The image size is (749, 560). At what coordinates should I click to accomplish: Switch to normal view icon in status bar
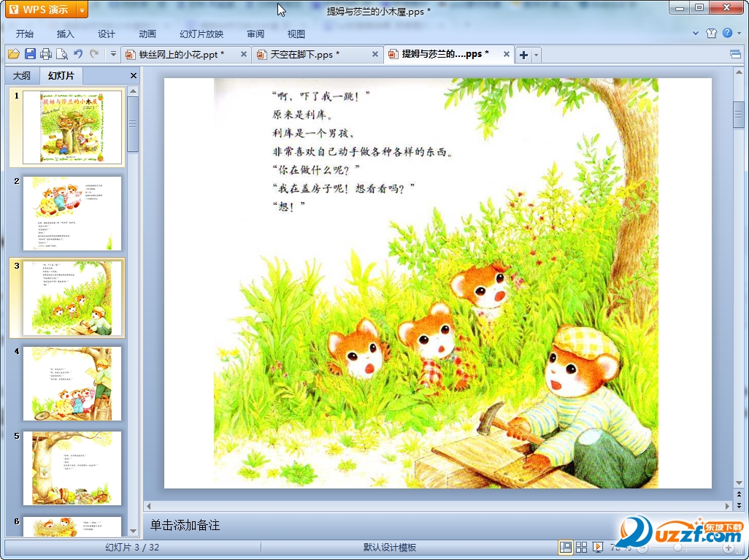coord(566,548)
